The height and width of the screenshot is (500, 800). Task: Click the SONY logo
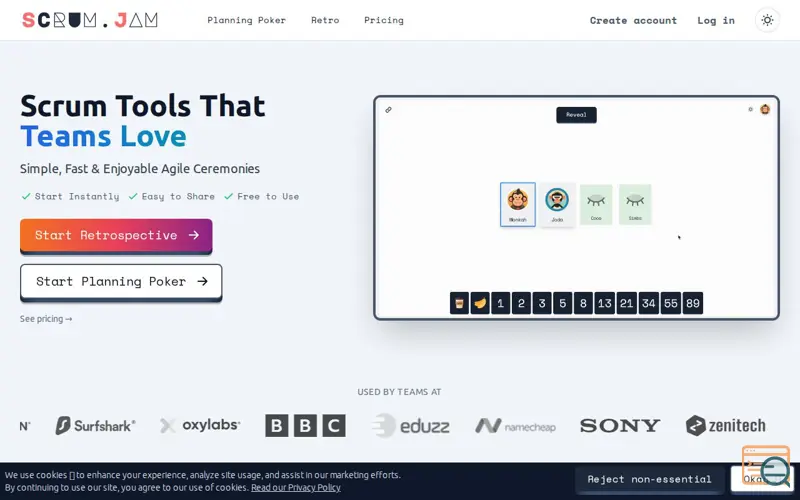pyautogui.click(x=620, y=426)
